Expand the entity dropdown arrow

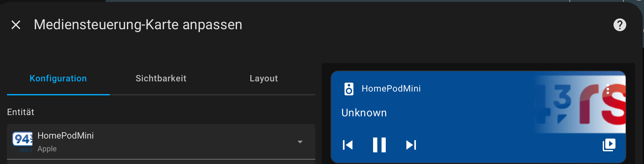click(x=300, y=142)
